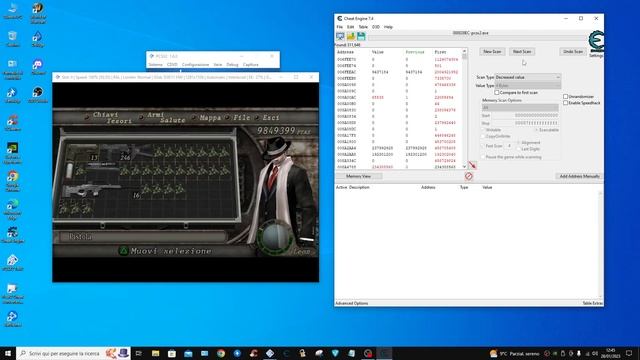The height and width of the screenshot is (360, 640).
Task: Open the Cheat Engine desktop shortcut
Action: (13, 235)
